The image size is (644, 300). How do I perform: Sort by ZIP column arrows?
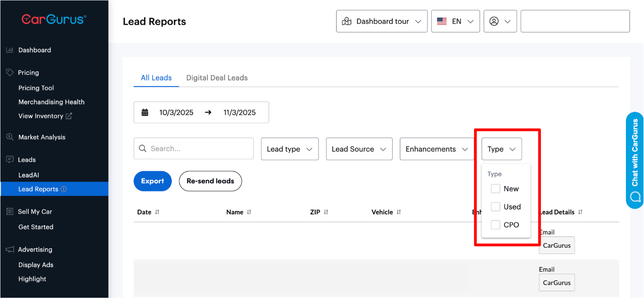(x=326, y=212)
